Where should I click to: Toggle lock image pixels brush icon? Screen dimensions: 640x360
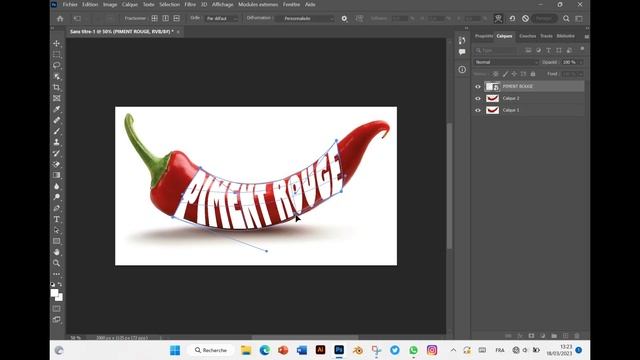(505, 74)
